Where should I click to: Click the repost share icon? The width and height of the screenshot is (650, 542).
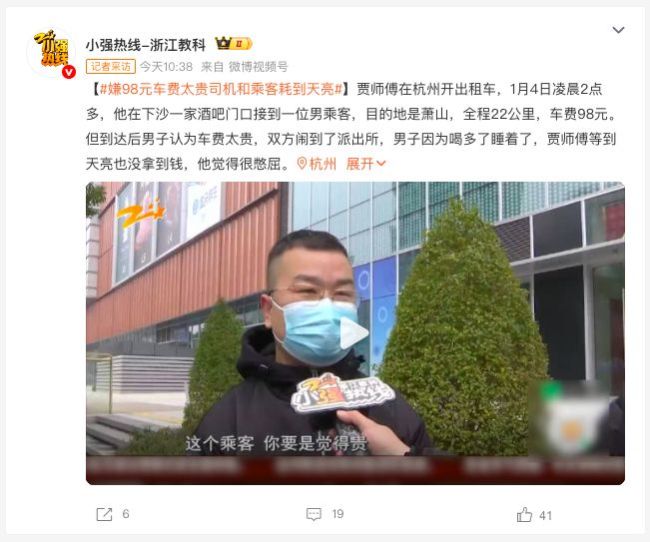point(104,514)
